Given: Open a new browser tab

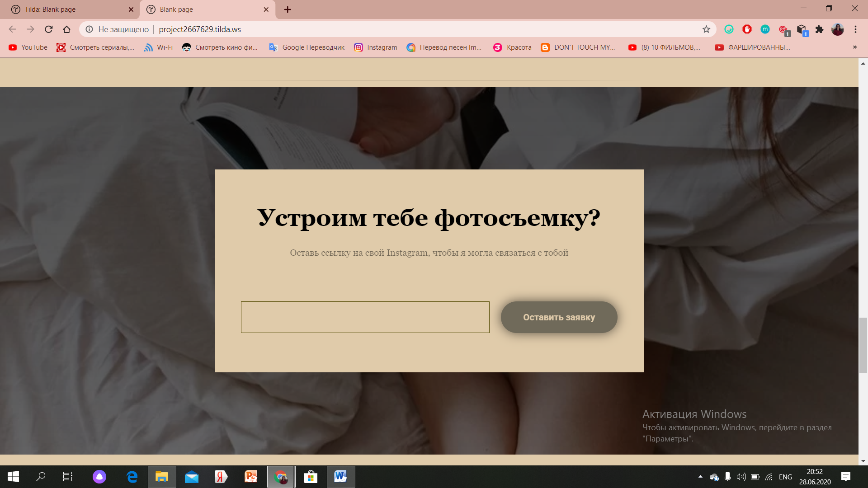Looking at the screenshot, I should (x=288, y=9).
